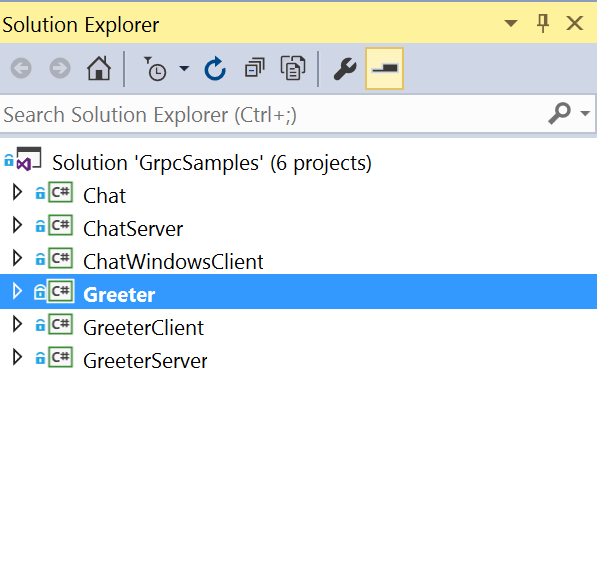Viewport: 597px width, 561px height.
Task: Click the magnifier search icon
Action: click(x=559, y=113)
